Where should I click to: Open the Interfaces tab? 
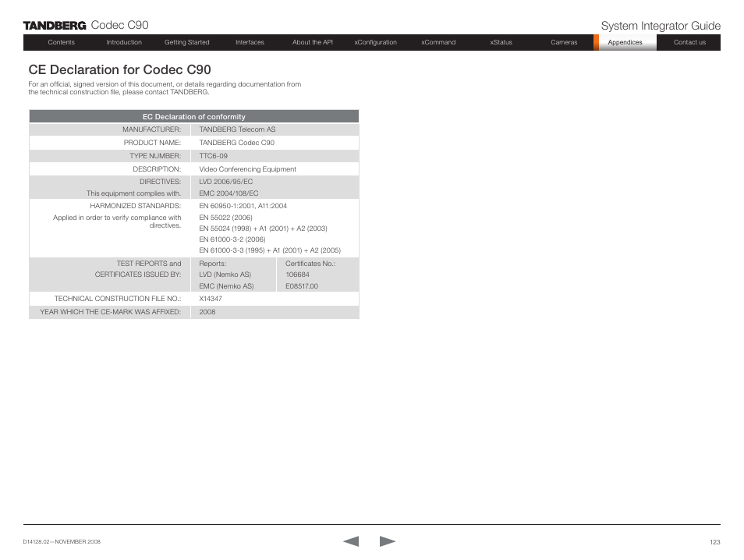(x=250, y=42)
